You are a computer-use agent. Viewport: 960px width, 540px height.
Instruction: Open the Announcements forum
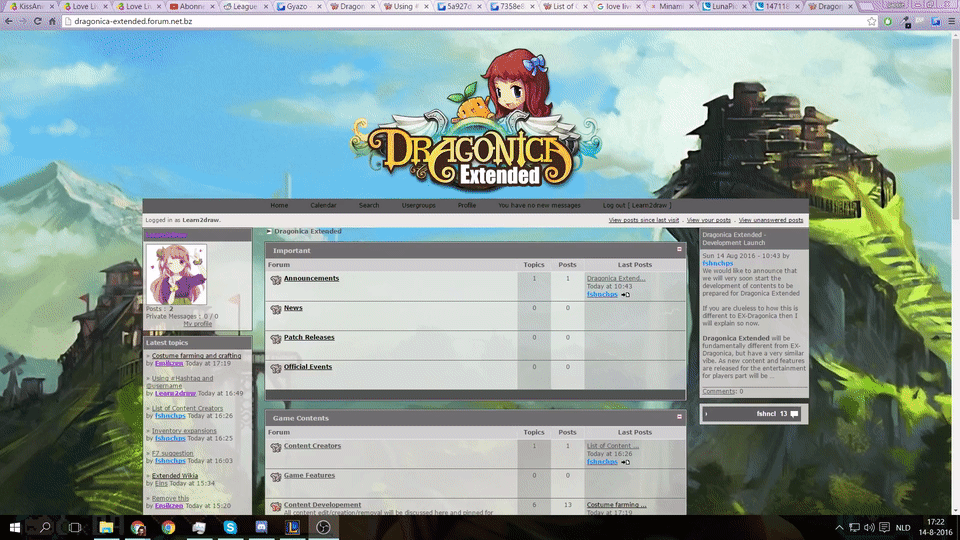[x=311, y=279]
